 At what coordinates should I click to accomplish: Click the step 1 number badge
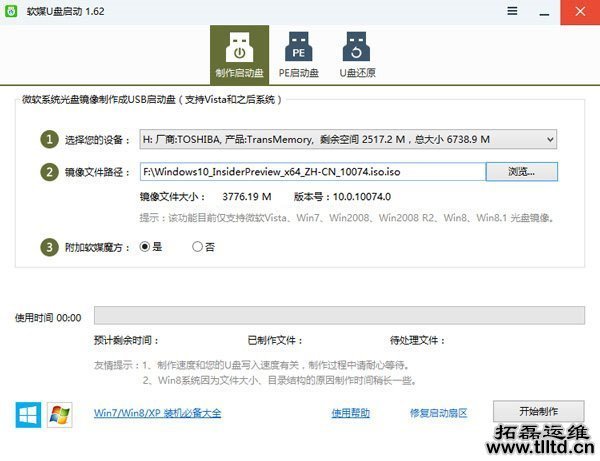pos(49,139)
